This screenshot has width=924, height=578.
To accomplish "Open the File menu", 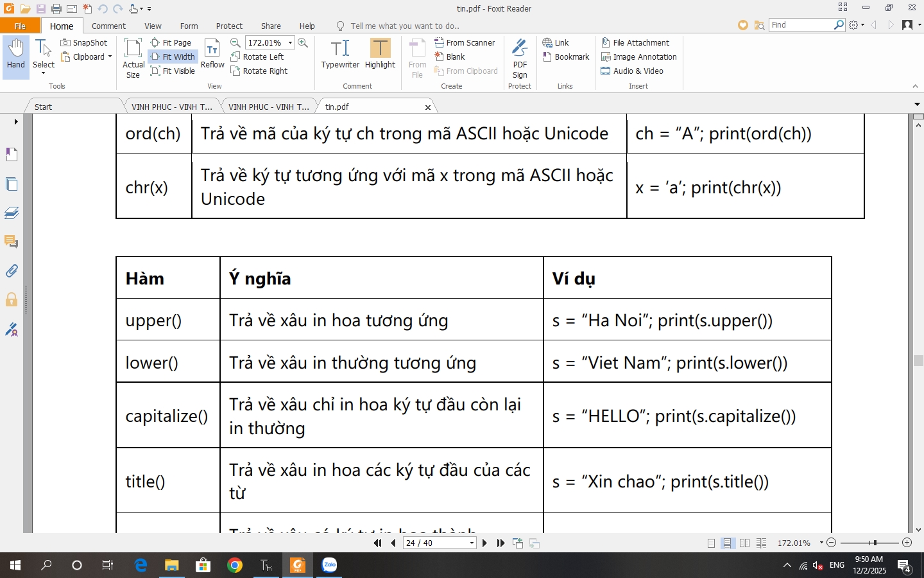I will coord(20,26).
